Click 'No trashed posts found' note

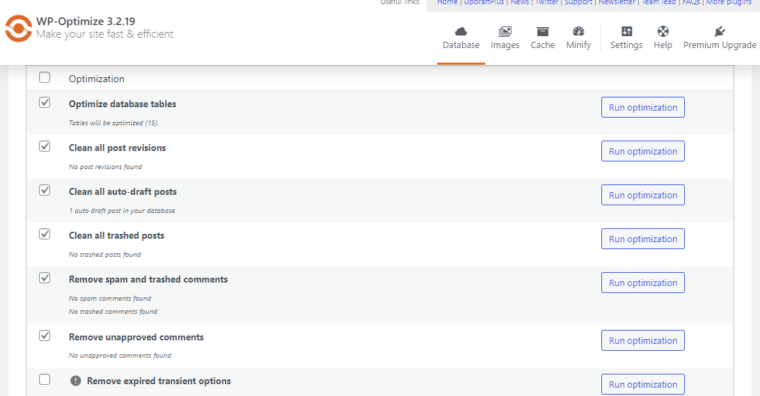click(x=105, y=254)
